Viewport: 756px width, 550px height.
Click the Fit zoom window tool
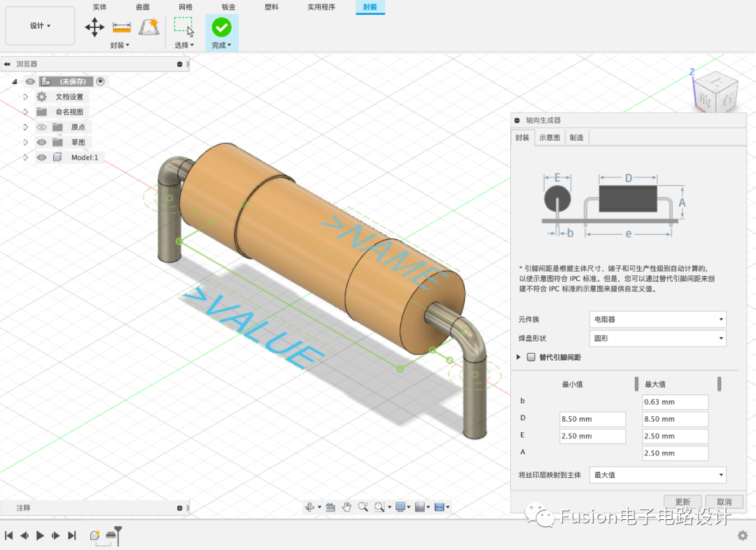click(380, 507)
